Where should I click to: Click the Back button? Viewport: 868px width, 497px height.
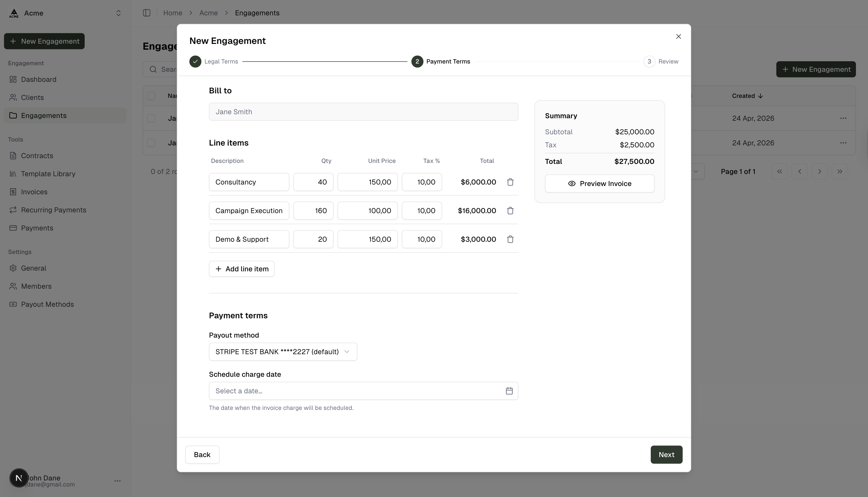(x=202, y=455)
